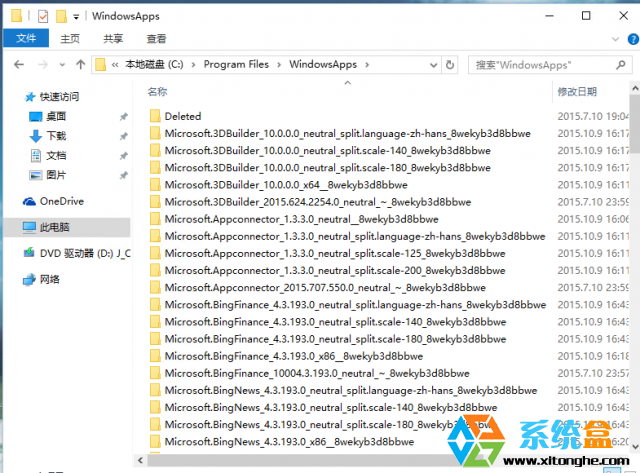This screenshot has height=473, width=640.
Task: Click the Properties quick access toolbar icon
Action: [x=43, y=16]
